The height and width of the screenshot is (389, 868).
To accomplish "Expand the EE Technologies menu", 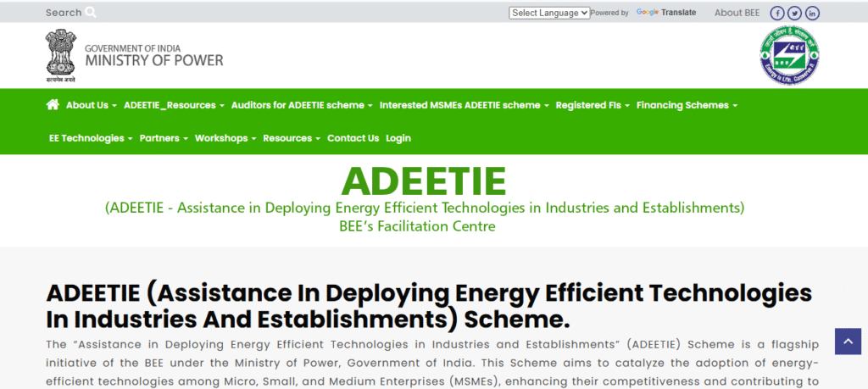I will click(91, 138).
